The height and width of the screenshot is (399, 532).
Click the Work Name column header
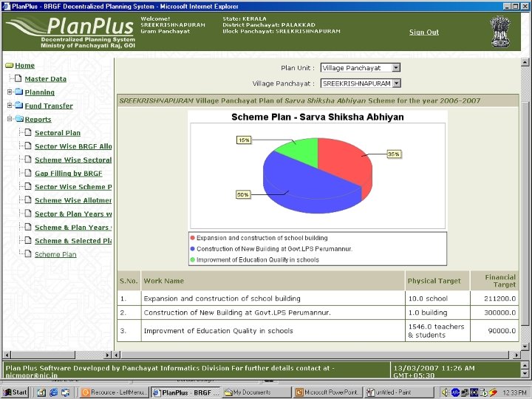click(x=273, y=281)
